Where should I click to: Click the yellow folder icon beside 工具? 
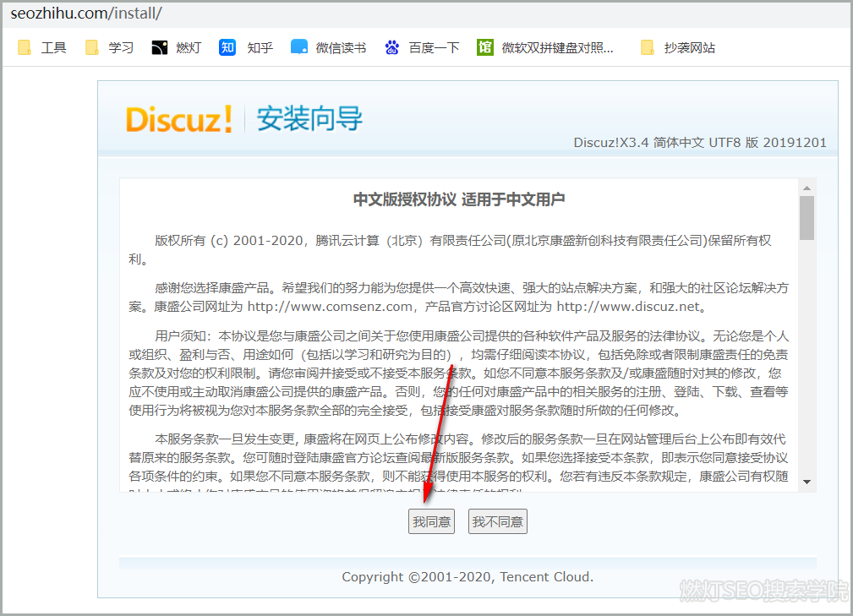pos(25,48)
